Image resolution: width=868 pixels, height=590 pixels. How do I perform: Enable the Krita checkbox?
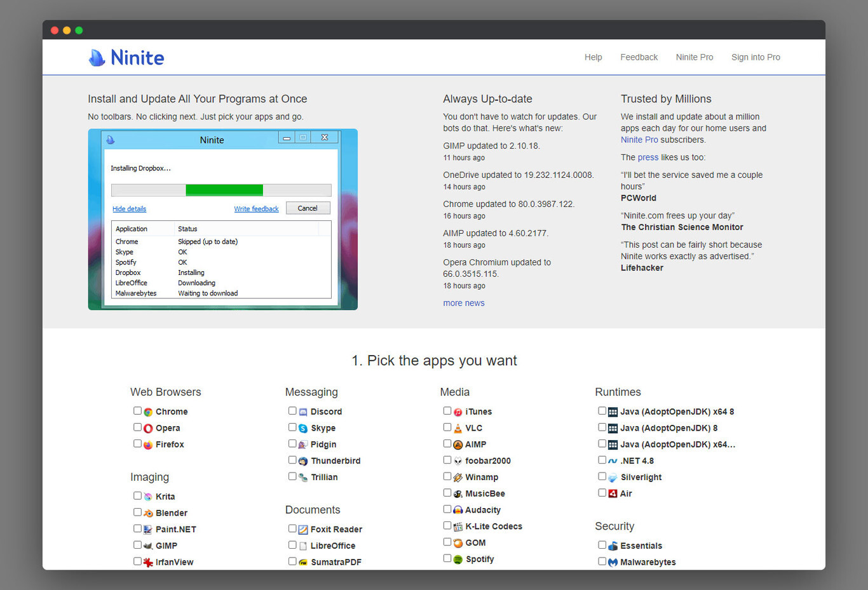137,495
